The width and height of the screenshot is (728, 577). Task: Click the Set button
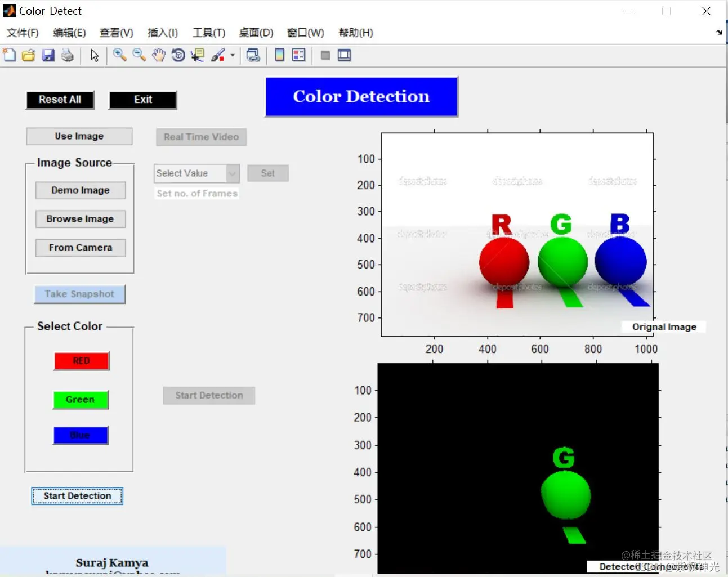point(268,173)
